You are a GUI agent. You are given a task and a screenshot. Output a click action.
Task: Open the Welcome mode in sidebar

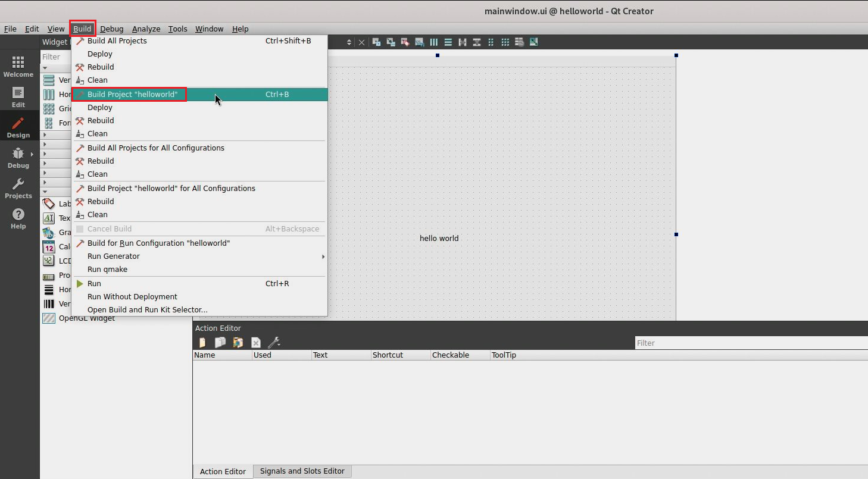coord(18,67)
